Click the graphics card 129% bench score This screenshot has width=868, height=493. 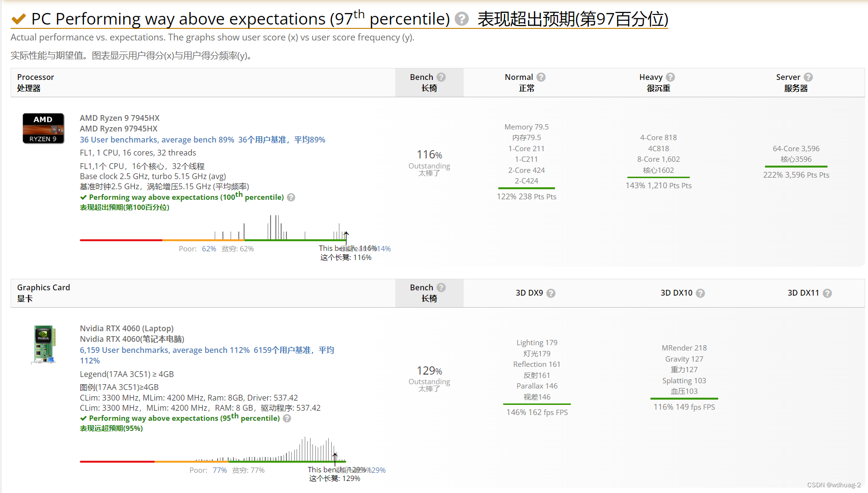pos(429,371)
